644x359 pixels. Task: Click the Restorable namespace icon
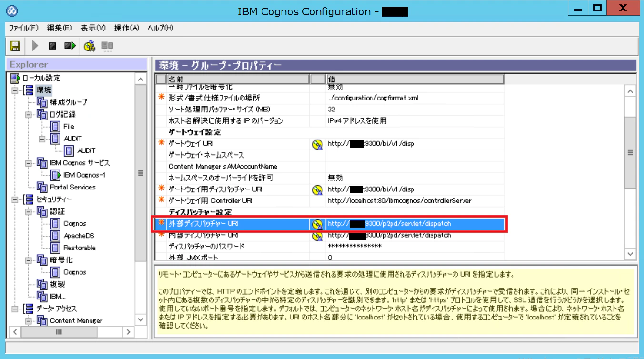click(55, 248)
